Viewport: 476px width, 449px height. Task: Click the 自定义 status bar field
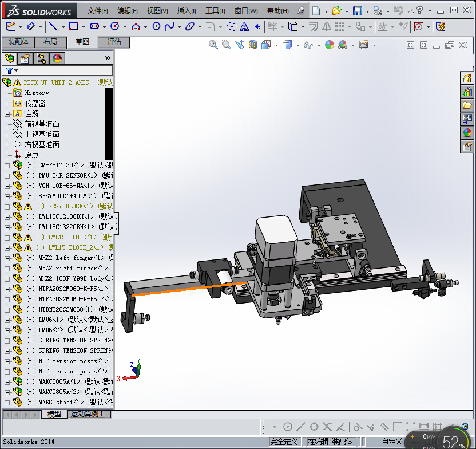coord(392,442)
